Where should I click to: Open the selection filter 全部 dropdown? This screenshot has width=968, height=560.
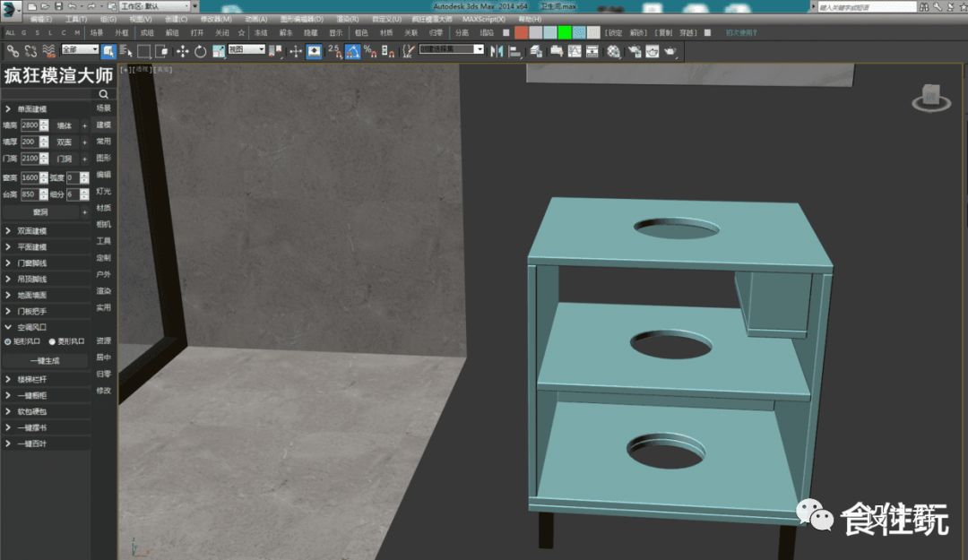[x=80, y=49]
